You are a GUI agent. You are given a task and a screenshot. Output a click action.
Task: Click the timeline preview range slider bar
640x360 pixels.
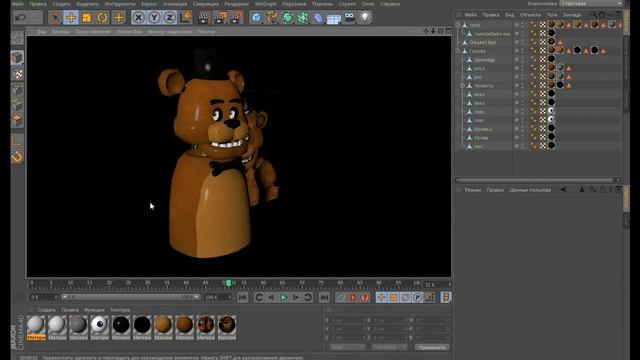pyautogui.click(x=131, y=297)
